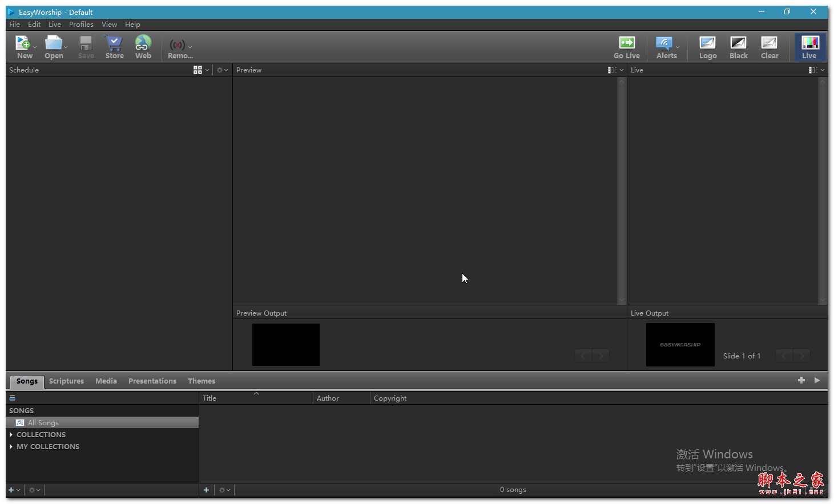
Task: Toggle the Clear output button
Action: coord(769,43)
